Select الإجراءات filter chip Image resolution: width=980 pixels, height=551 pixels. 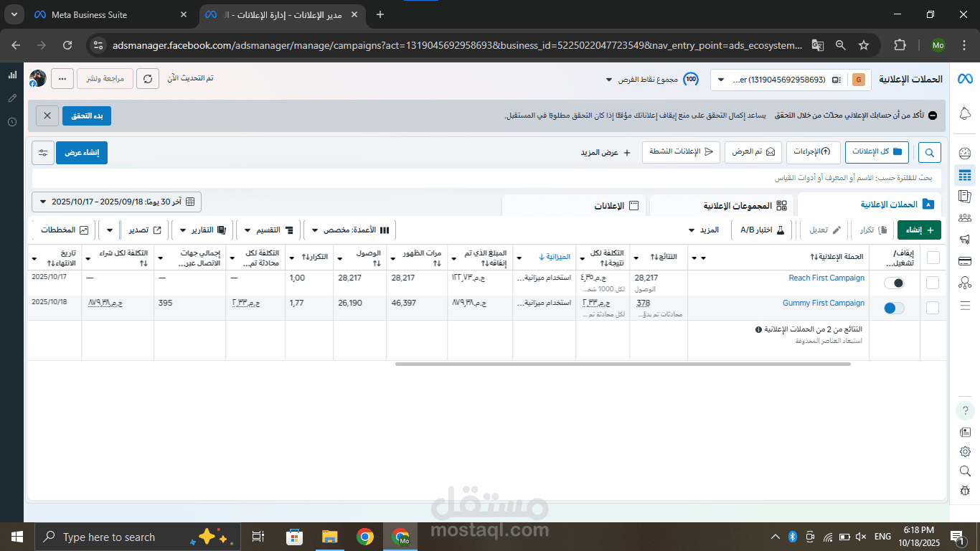click(814, 152)
